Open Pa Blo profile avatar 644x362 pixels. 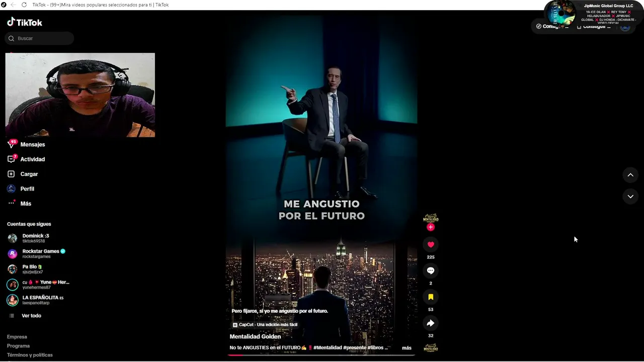pyautogui.click(x=12, y=269)
